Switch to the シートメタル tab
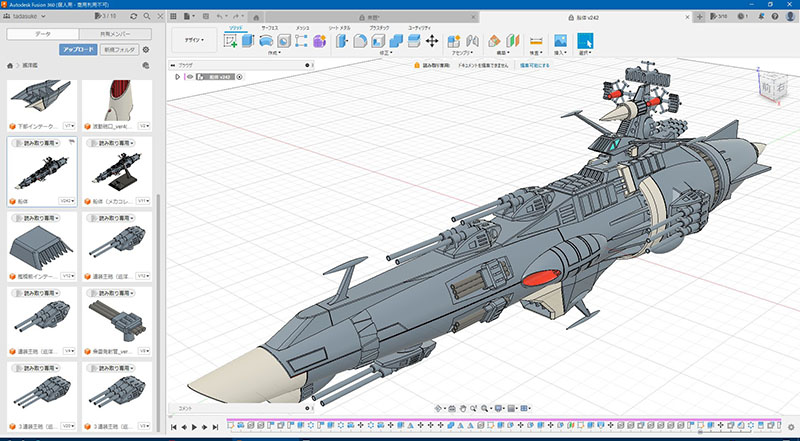The image size is (800, 441). click(339, 28)
